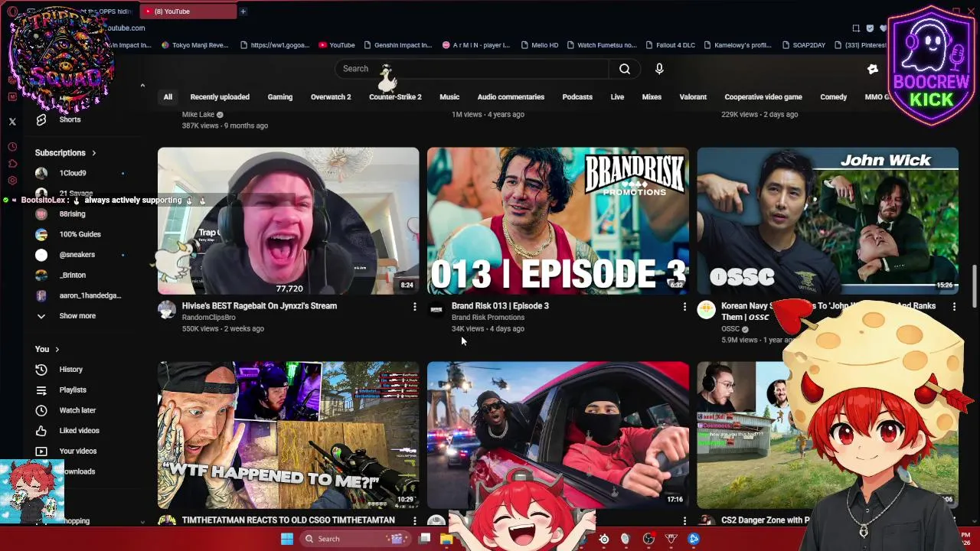This screenshot has height=551, width=980.
Task: Click the Windows taskbar Search box
Action: [354, 539]
